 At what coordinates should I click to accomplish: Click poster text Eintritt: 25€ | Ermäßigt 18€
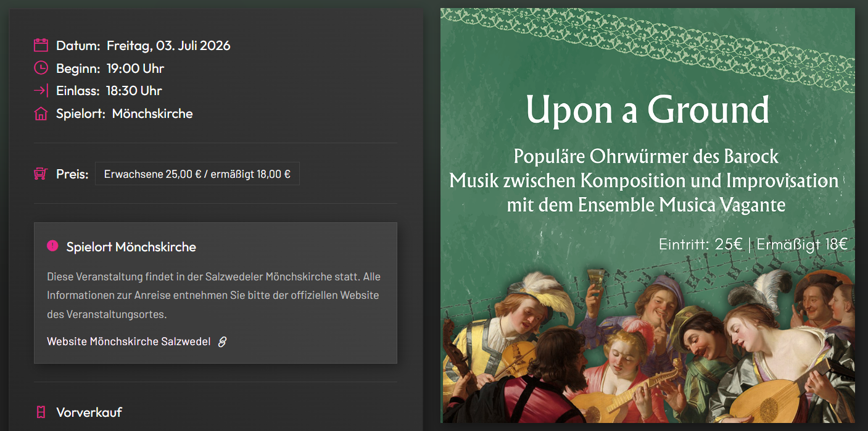753,245
